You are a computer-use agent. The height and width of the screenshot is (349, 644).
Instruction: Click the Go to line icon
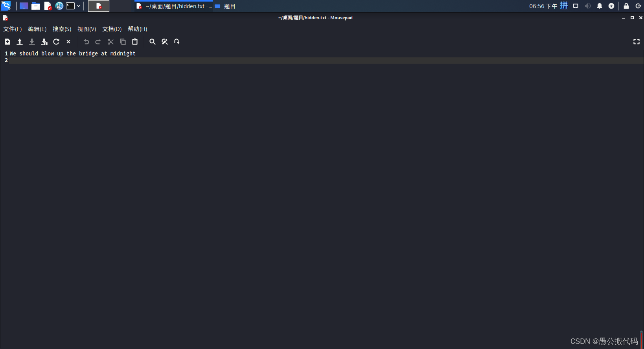point(177,42)
